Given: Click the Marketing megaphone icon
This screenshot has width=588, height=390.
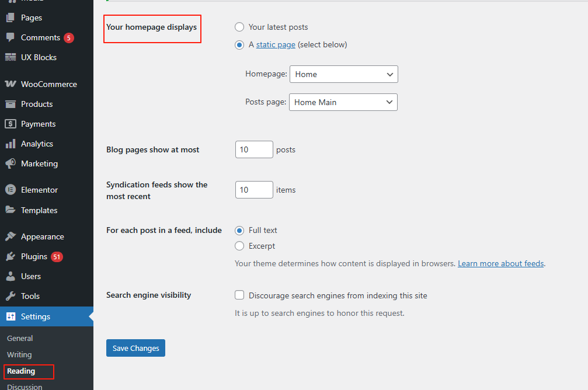Looking at the screenshot, I should 11,163.
